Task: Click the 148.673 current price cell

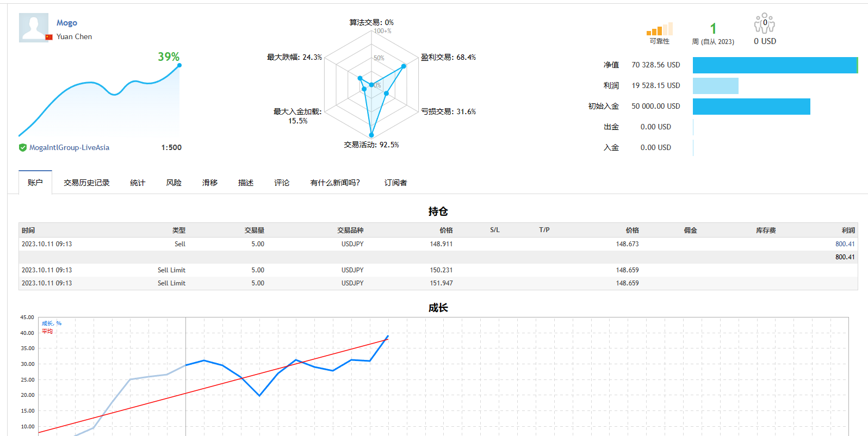Action: click(627, 244)
